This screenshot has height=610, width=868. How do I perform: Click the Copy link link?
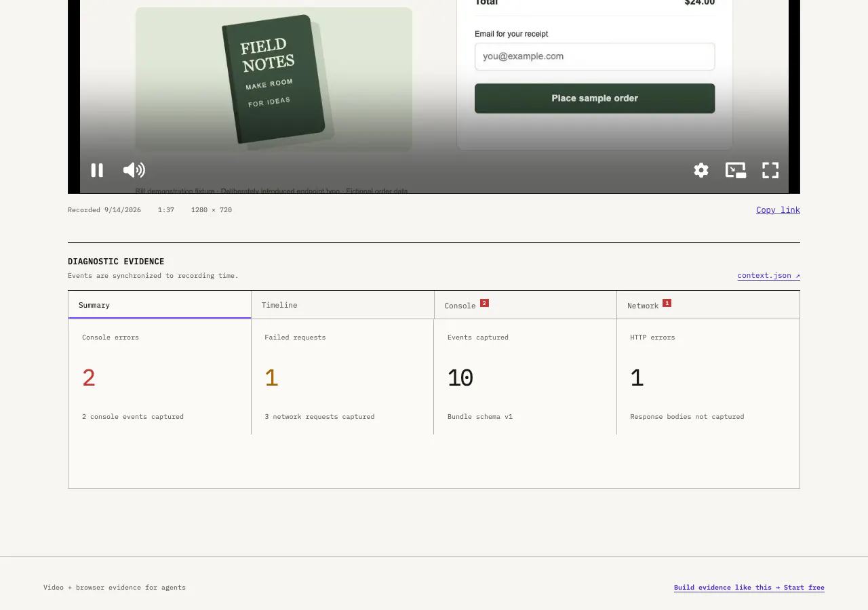coord(778,210)
